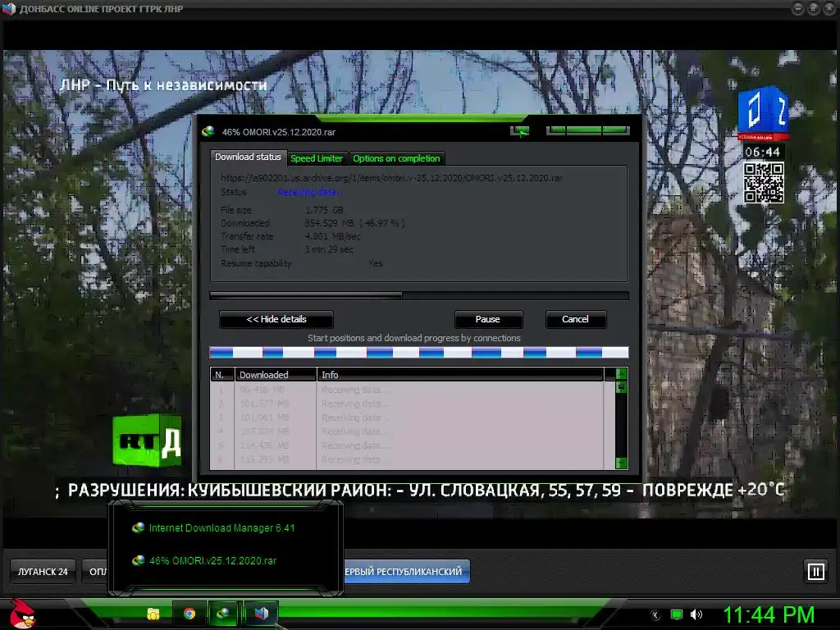Screen dimensions: 840x630
Task: Select the partially hidden ОПЛ channel button
Action: pyautogui.click(x=96, y=572)
